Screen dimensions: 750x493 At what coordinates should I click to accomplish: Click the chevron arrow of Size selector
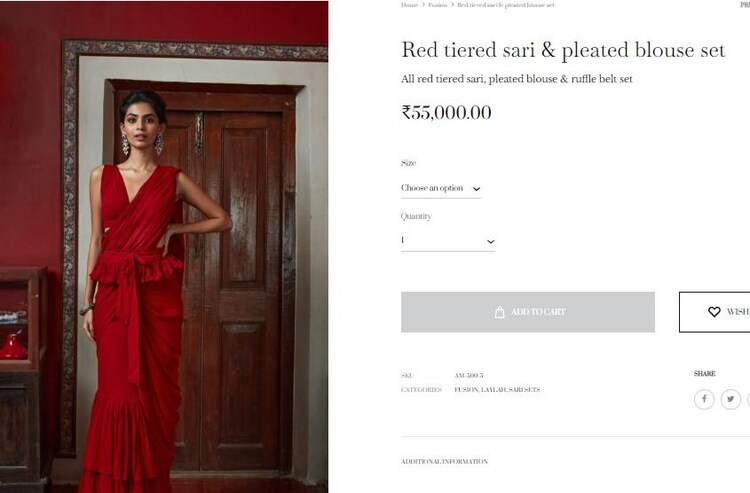point(476,189)
